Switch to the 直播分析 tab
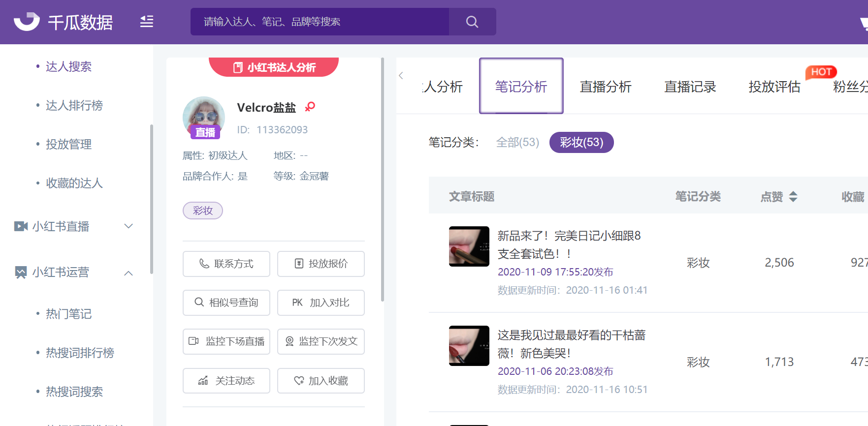868x426 pixels. (x=606, y=87)
